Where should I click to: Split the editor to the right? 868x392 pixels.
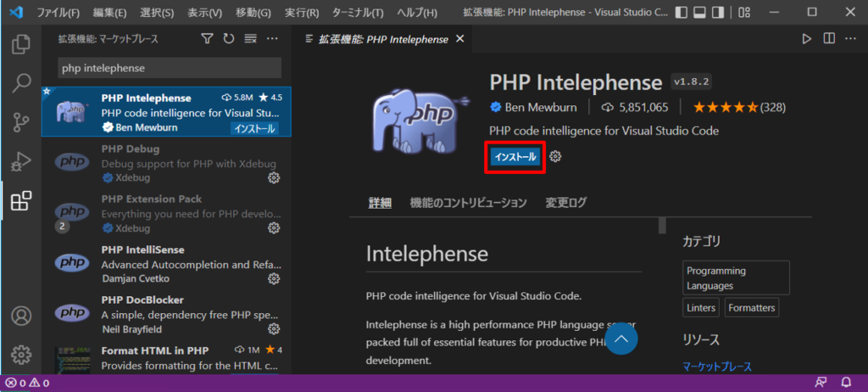tap(829, 39)
